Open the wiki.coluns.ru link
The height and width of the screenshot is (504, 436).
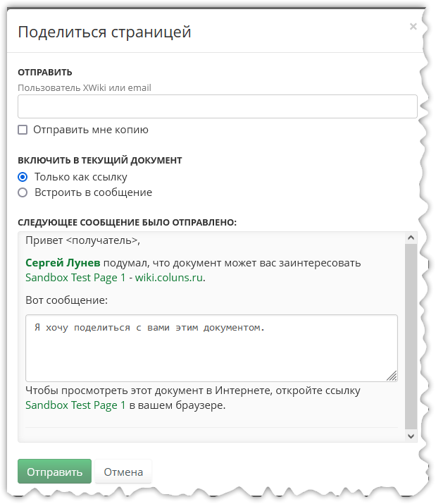168,278
